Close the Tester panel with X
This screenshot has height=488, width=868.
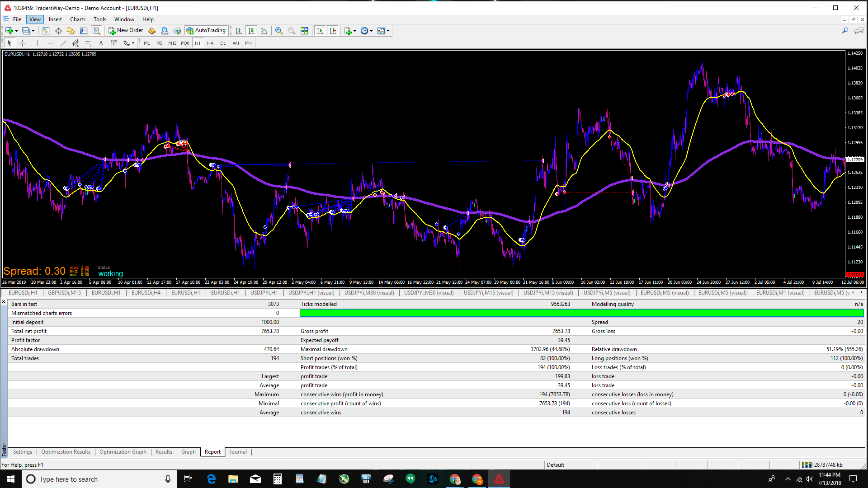[x=4, y=301]
